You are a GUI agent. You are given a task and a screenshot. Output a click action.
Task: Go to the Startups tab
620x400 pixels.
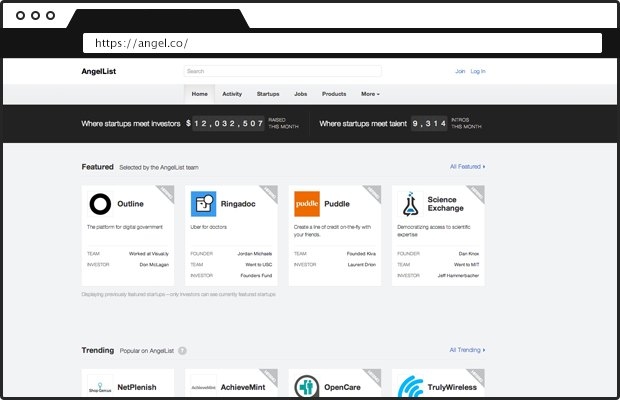click(268, 94)
